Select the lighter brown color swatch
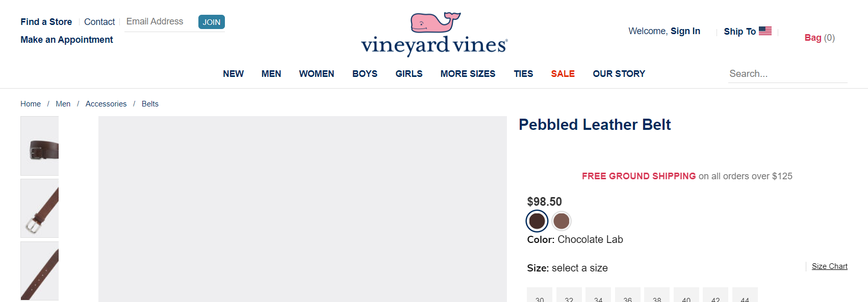 [x=561, y=221]
